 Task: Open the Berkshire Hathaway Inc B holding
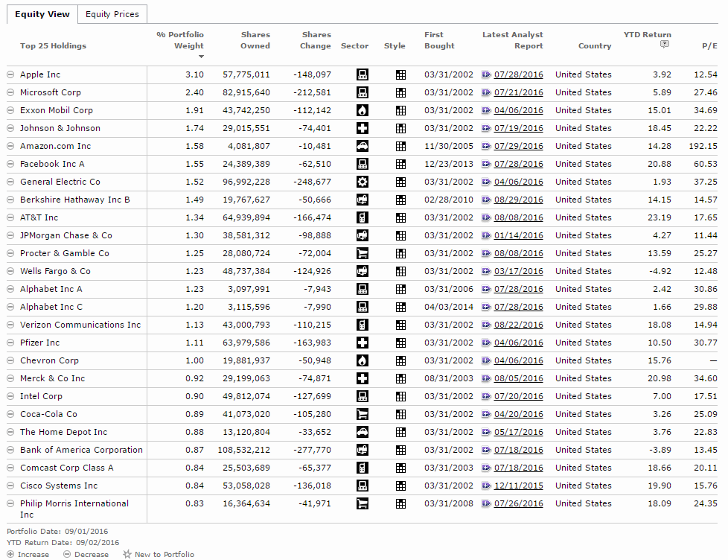click(x=74, y=200)
